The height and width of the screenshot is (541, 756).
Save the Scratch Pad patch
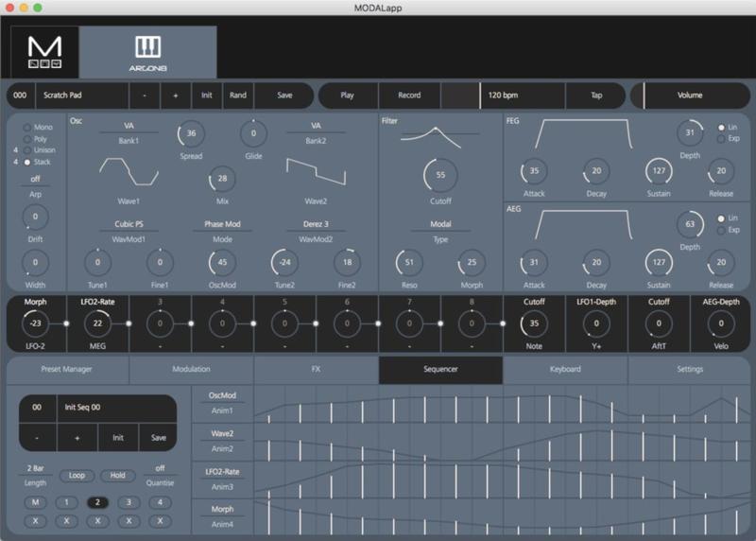click(x=284, y=96)
